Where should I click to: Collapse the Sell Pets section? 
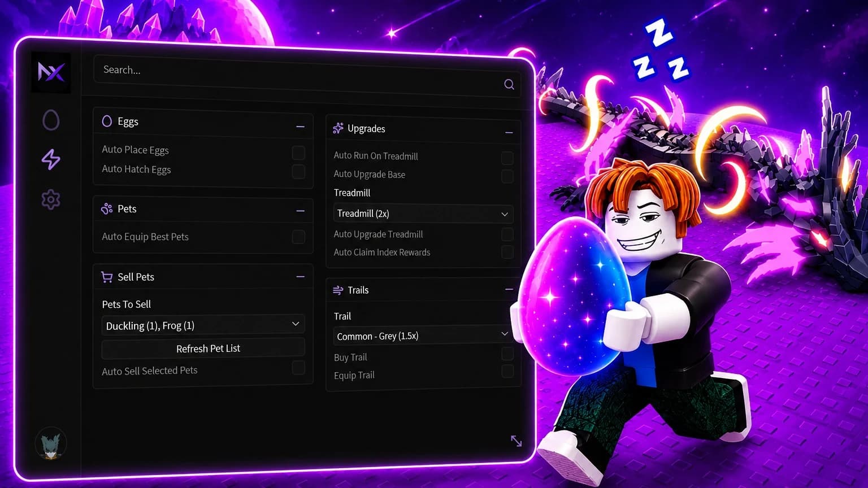[300, 277]
